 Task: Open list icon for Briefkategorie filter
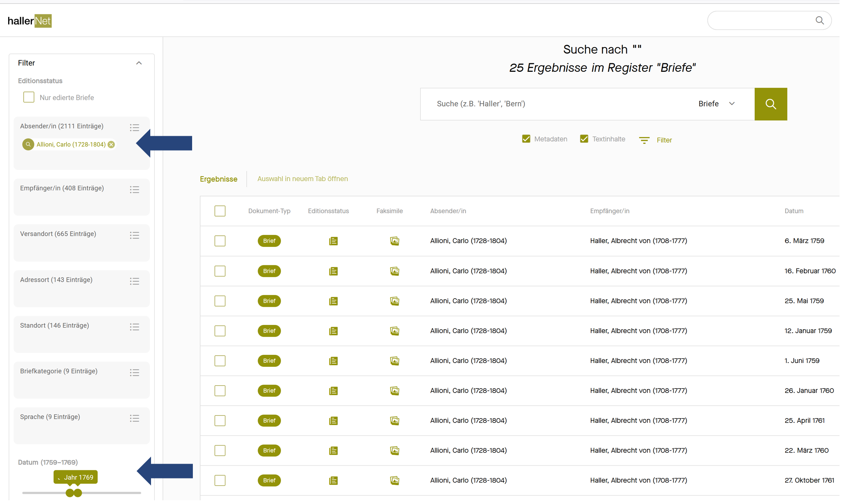point(134,373)
